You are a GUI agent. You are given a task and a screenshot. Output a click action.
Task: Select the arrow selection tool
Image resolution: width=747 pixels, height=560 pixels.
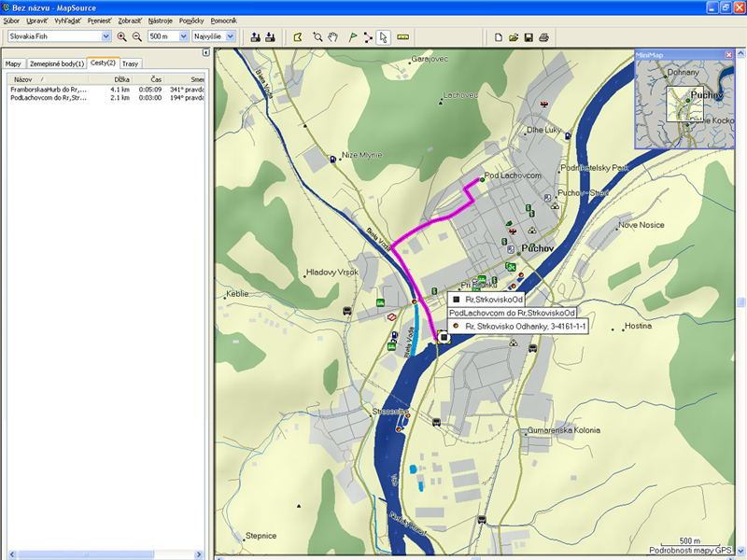384,36
